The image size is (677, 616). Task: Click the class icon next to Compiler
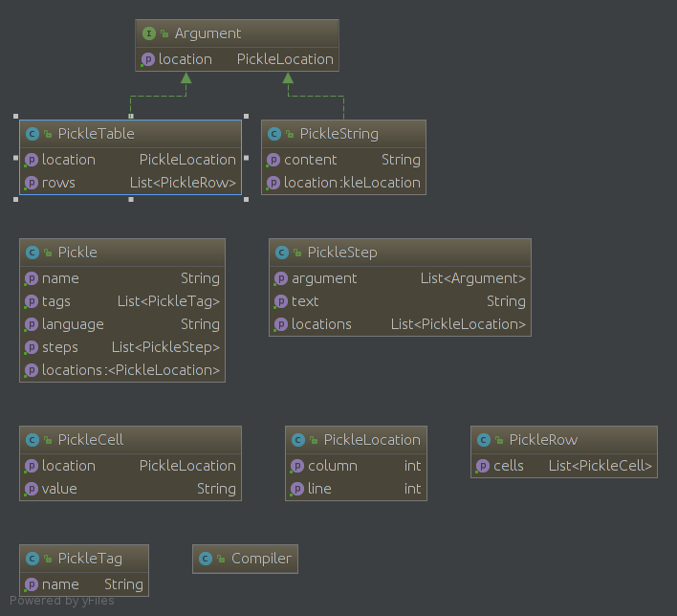[x=206, y=559]
